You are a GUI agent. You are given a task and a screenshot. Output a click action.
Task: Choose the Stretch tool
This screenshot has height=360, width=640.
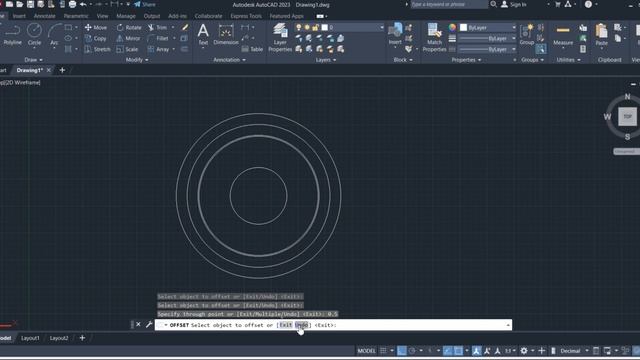97,49
